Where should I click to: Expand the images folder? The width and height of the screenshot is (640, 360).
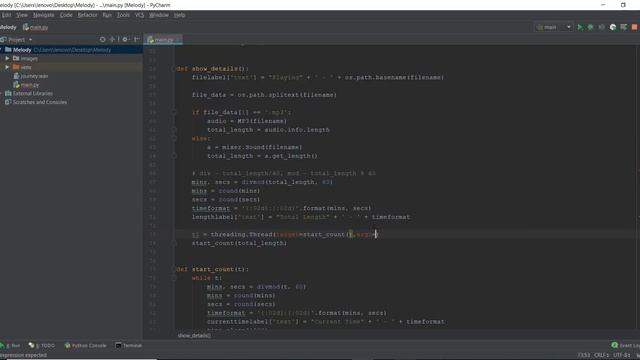coord(7,58)
